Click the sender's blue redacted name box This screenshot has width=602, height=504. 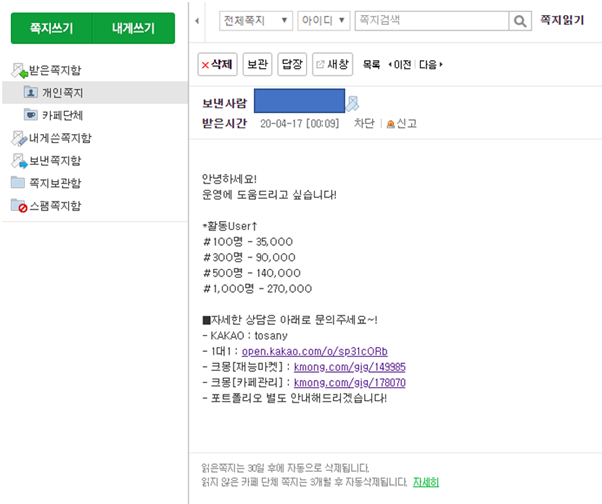click(299, 101)
